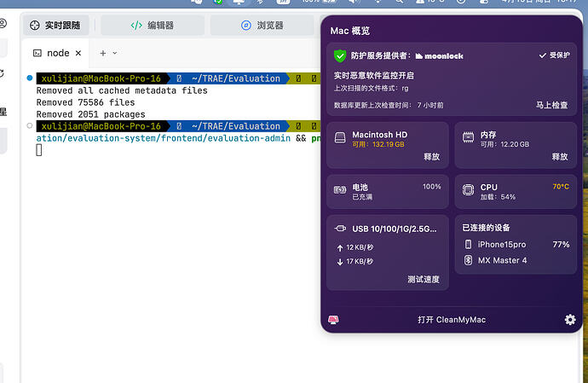
Task: Click the Mac 概览 title
Action: (x=350, y=31)
